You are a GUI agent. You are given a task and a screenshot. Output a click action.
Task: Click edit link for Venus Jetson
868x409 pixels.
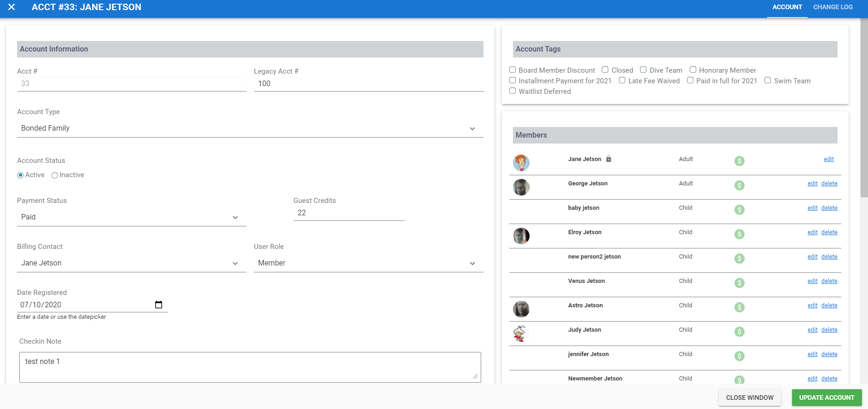(x=812, y=281)
